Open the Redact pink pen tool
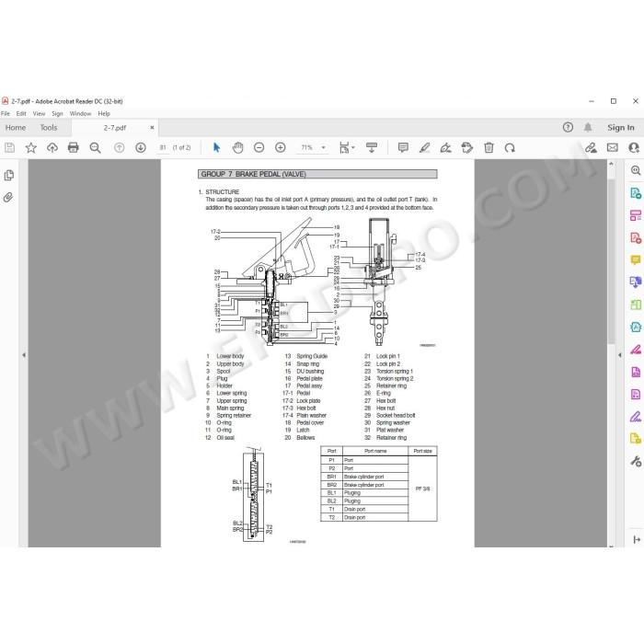Screen dimensions: 644x644 (x=636, y=350)
